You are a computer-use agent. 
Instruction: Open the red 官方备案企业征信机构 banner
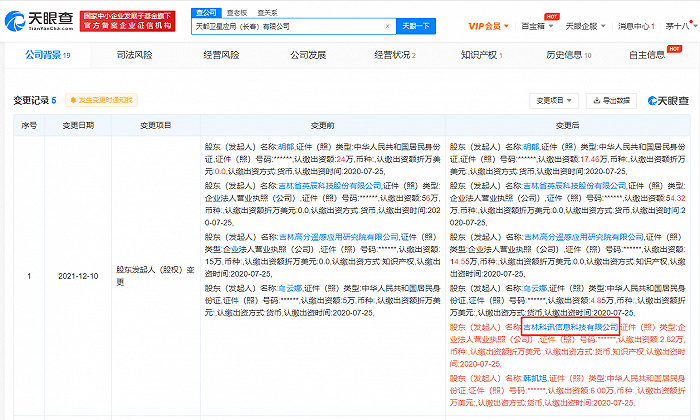click(x=127, y=21)
